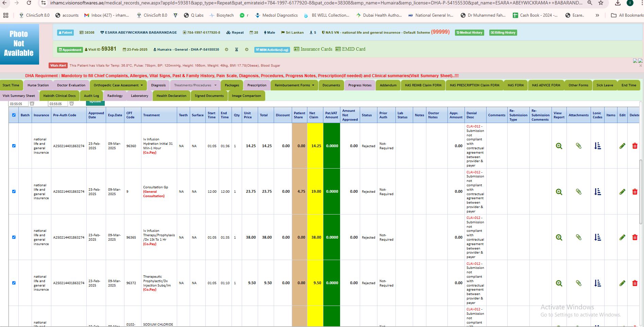This screenshot has width=644, height=327.
Task: Toggle the select-all checkbox in table header
Action: (14, 115)
